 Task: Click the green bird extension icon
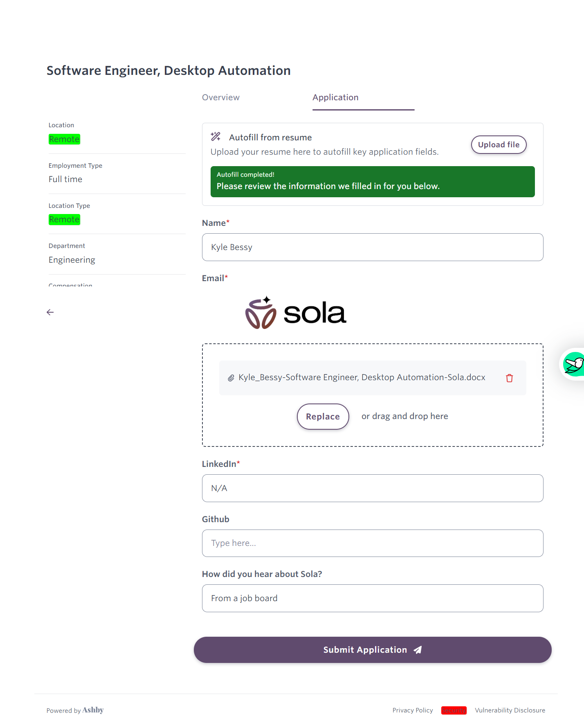click(574, 364)
